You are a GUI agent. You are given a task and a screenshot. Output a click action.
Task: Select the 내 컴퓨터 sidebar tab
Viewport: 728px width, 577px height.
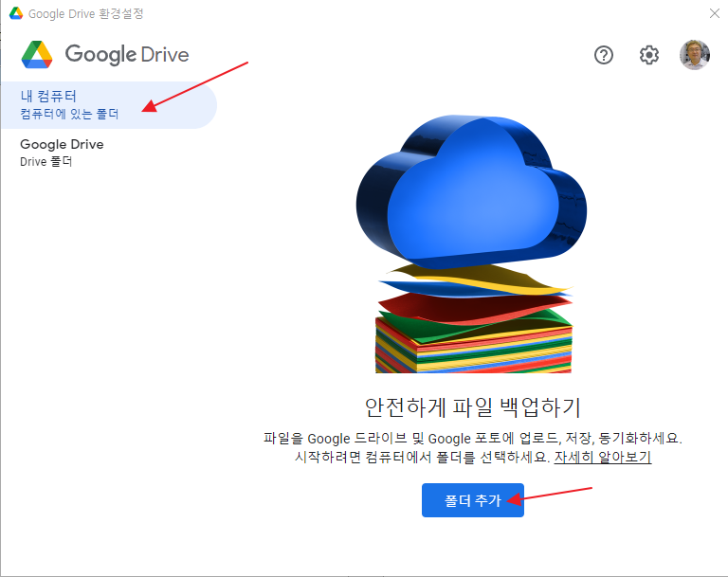(109, 105)
